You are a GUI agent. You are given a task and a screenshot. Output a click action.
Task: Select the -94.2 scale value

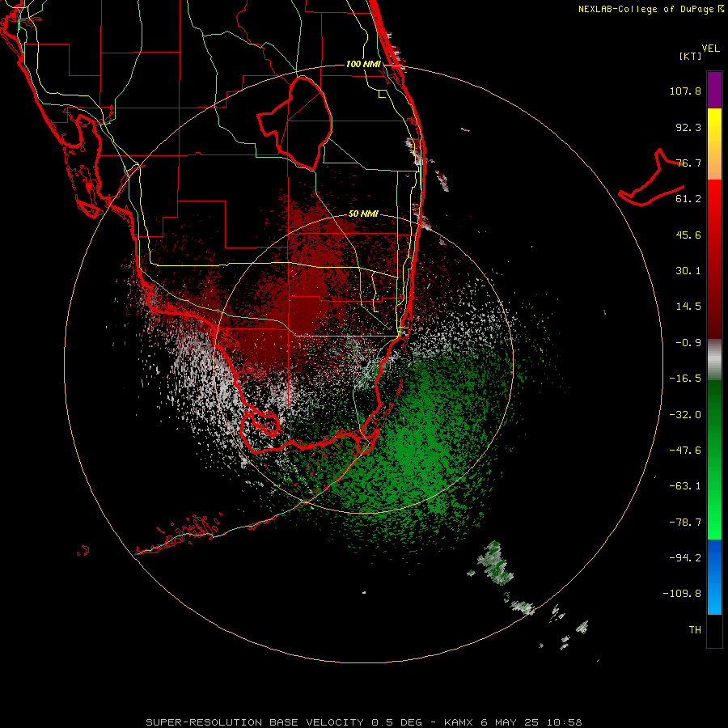(x=685, y=557)
